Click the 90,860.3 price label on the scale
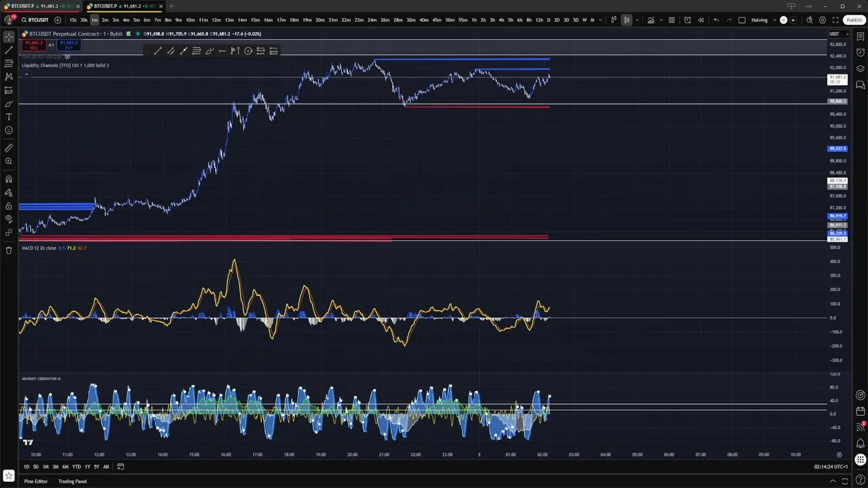This screenshot has width=868, height=488. [838, 102]
